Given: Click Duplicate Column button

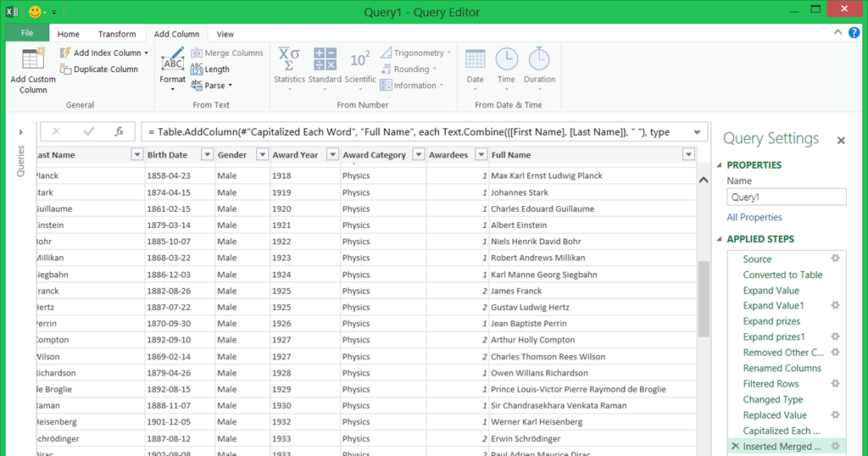Looking at the screenshot, I should [98, 70].
